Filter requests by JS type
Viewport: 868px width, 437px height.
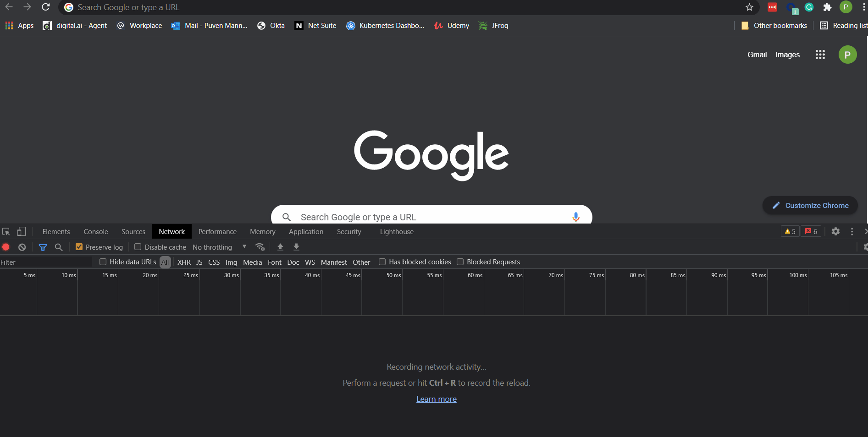[199, 262]
